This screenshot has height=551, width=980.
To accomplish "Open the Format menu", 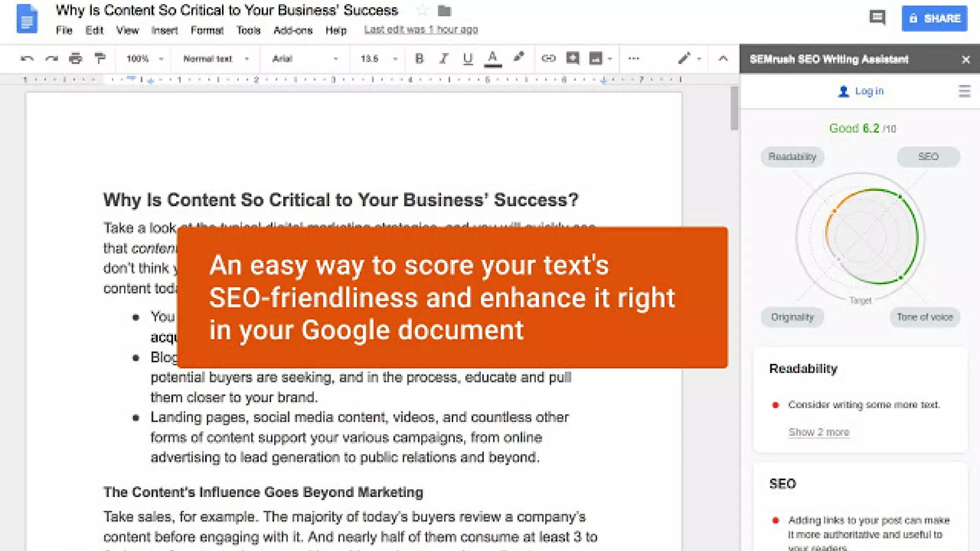I will (x=207, y=31).
